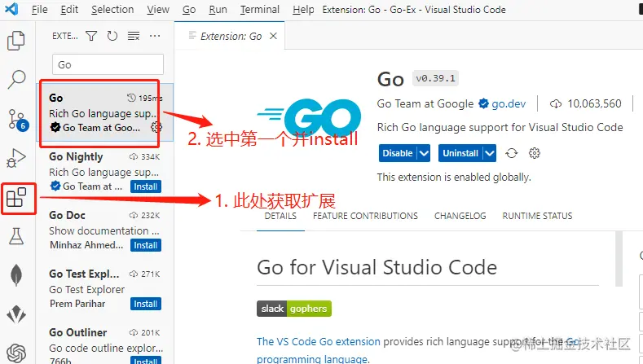Switch to the CHANGELOG tab
This screenshot has height=364, width=643.
click(460, 216)
